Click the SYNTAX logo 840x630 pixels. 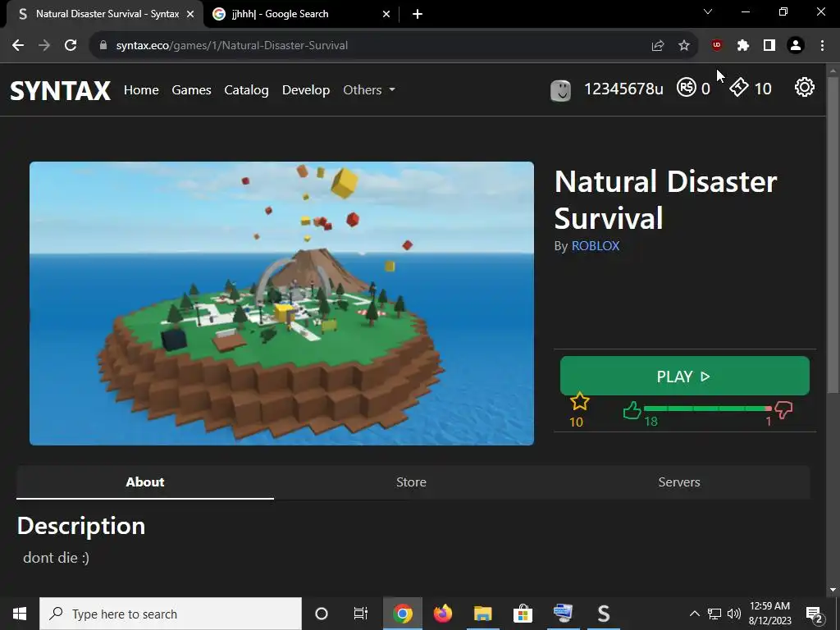coord(61,90)
